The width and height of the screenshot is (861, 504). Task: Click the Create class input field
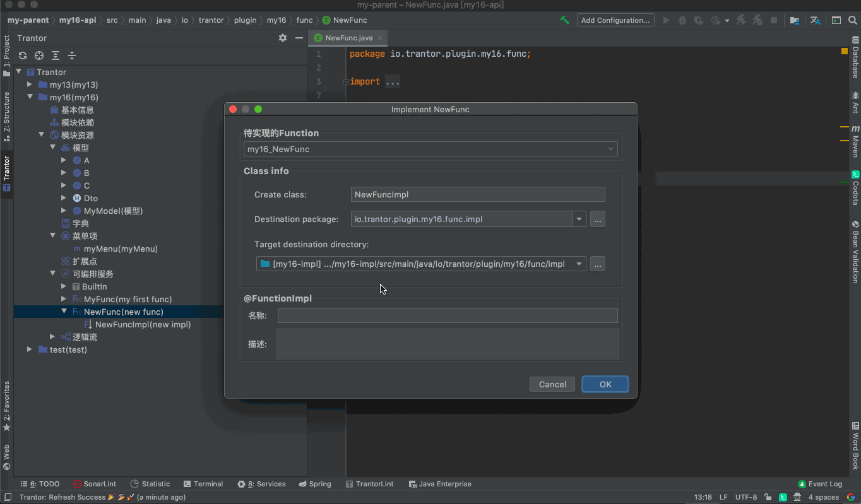pos(478,194)
